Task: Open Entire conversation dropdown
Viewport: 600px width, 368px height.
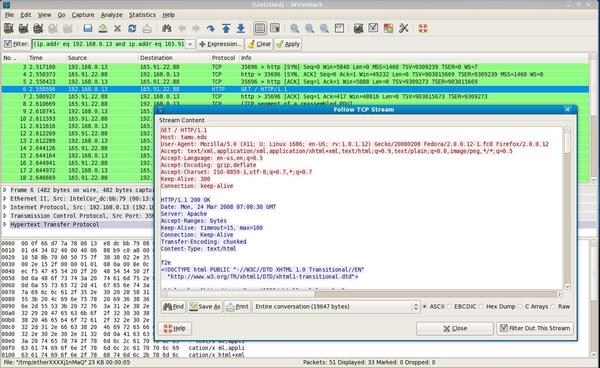Action: click(x=336, y=307)
